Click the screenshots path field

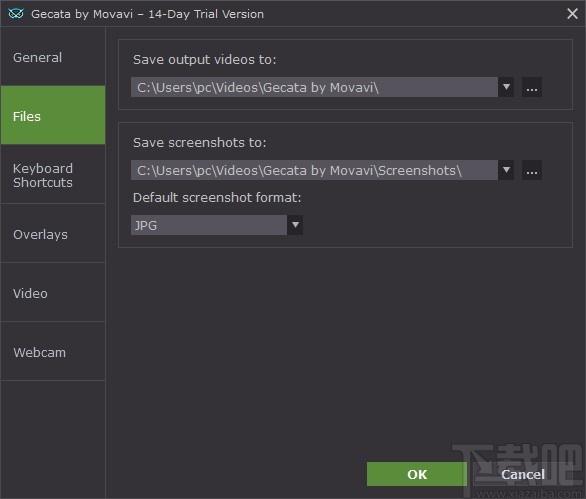(314, 170)
